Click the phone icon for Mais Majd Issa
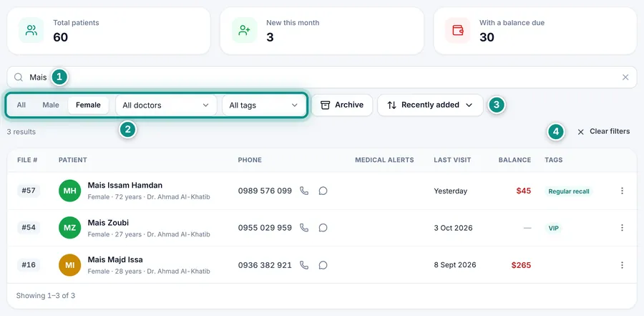This screenshot has width=644, height=316. tap(304, 265)
